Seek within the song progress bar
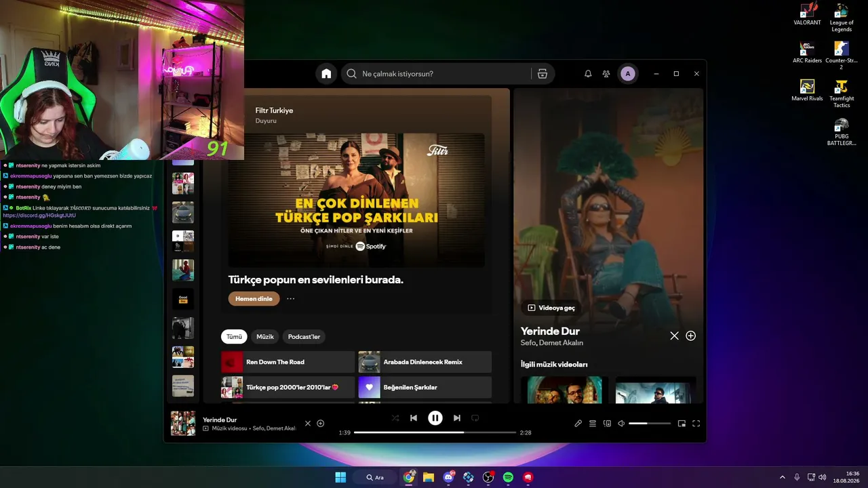Screen dimensions: 868x488 [435, 432]
